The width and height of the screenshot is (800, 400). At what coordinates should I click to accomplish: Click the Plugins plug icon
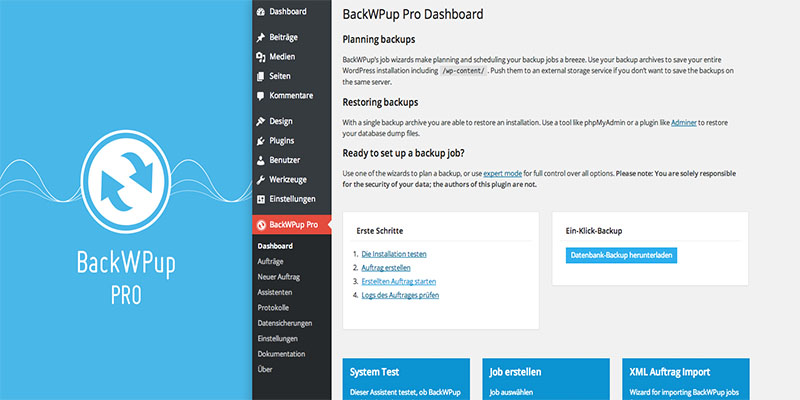[x=261, y=141]
